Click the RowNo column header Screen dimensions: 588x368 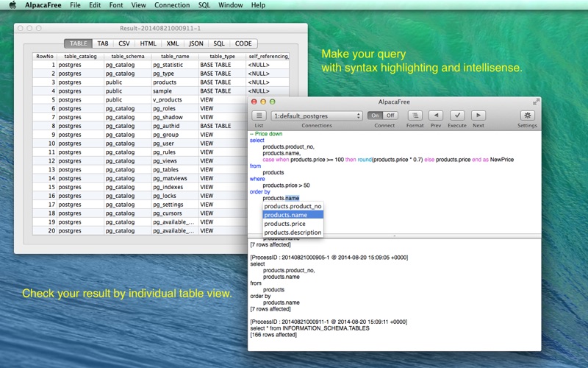(45, 57)
